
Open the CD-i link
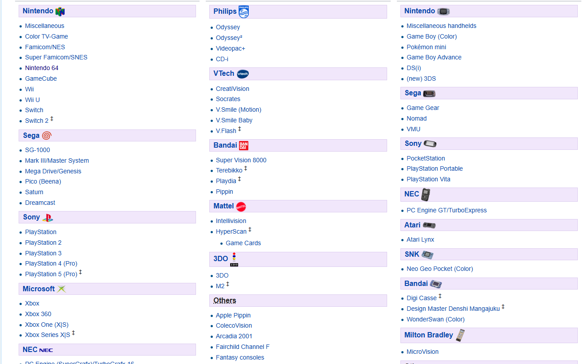[222, 59]
